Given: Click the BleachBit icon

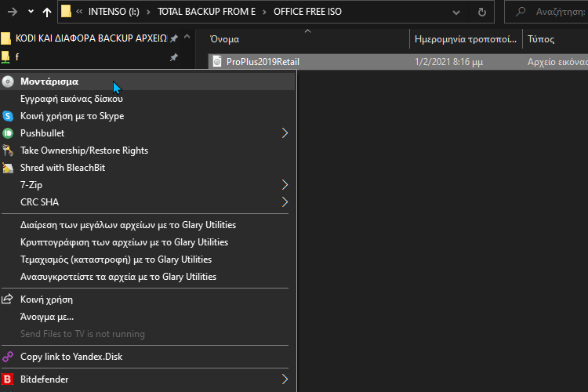Looking at the screenshot, I should 8,168.
